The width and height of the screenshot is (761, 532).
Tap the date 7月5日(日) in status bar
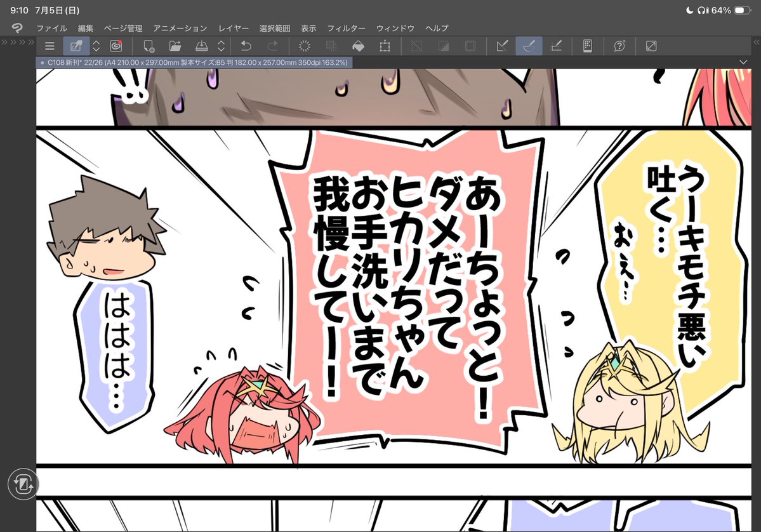pos(57,10)
